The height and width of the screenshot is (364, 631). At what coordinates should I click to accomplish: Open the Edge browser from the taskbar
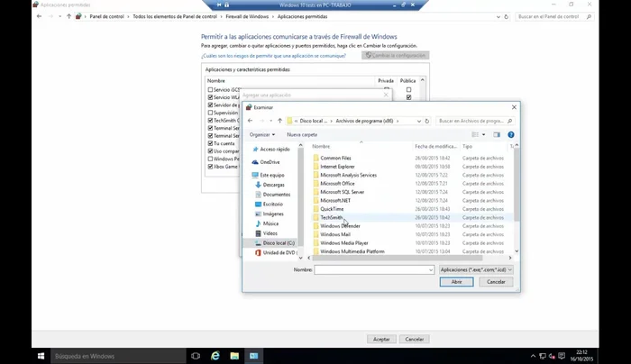(215, 356)
